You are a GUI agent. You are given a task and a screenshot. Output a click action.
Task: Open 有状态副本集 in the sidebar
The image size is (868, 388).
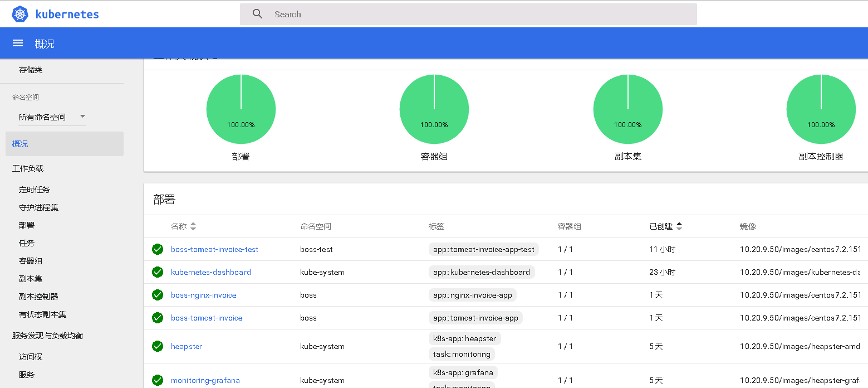click(42, 314)
